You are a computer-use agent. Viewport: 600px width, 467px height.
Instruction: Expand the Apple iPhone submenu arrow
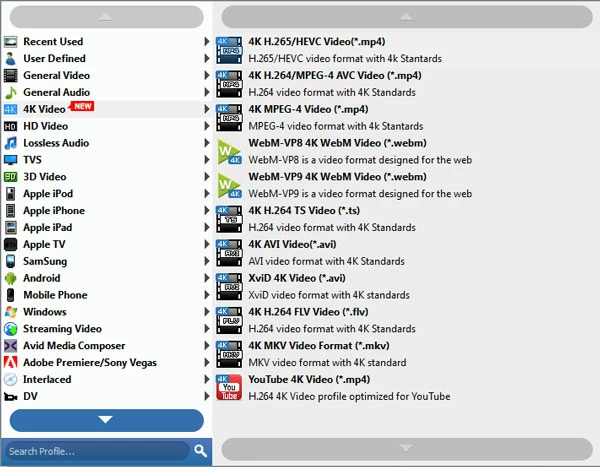click(x=207, y=211)
